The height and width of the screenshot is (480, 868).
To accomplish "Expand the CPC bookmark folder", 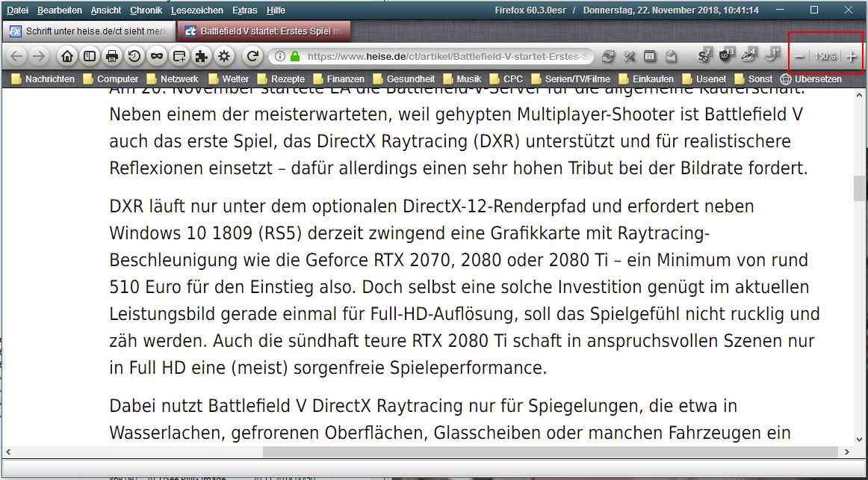I will click(x=507, y=79).
